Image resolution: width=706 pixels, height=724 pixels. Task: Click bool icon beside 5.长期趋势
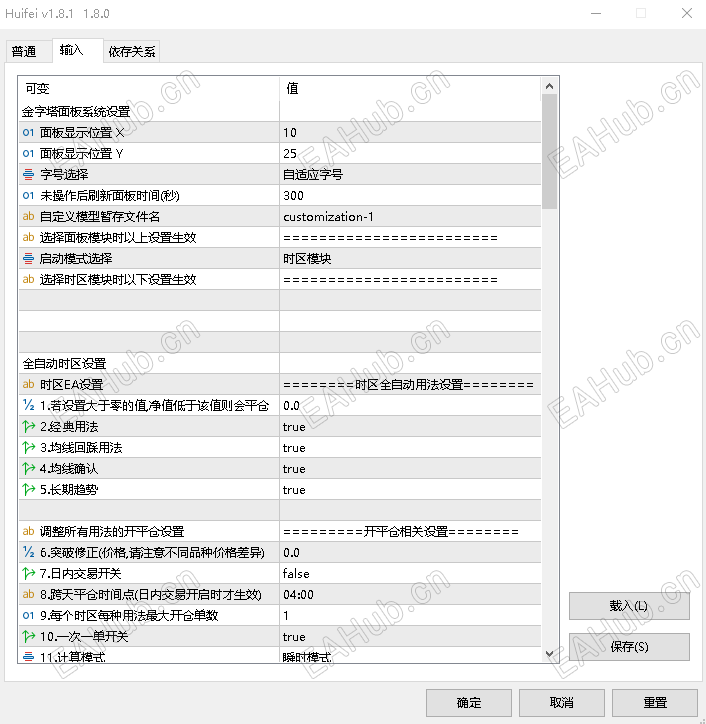coord(28,489)
